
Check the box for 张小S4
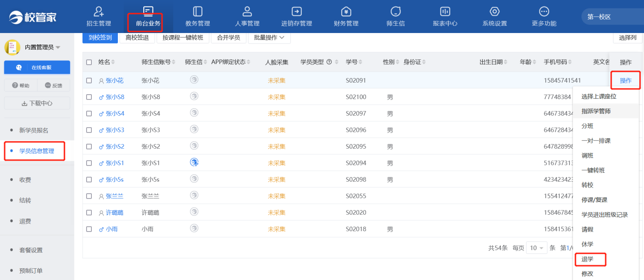coord(89,114)
